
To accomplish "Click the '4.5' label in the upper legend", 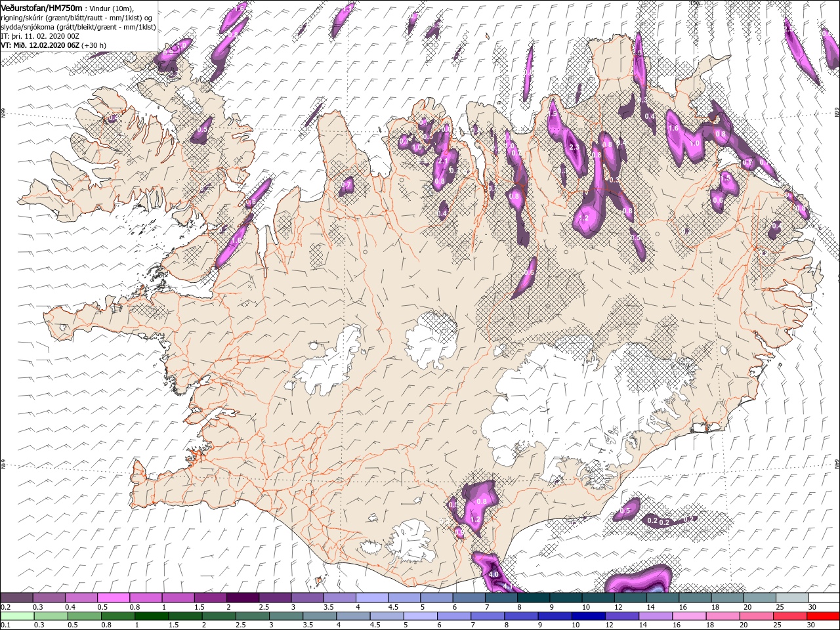I will [x=393, y=607].
